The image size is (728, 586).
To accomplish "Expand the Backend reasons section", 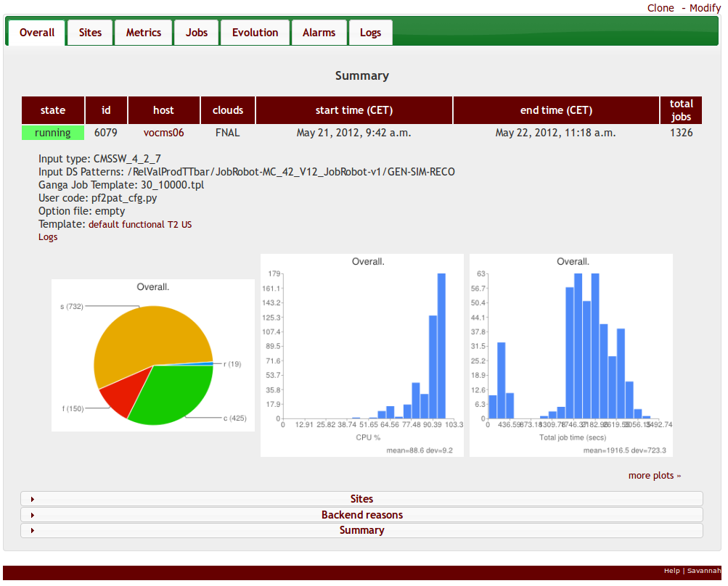I will pos(361,514).
